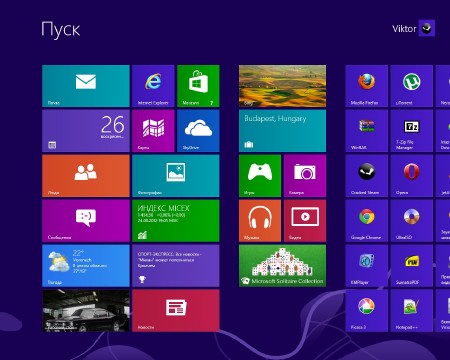Image resolution: width=450 pixels, height=360 pixels.
Task: Open the Xbox Games tile
Action: point(260,176)
